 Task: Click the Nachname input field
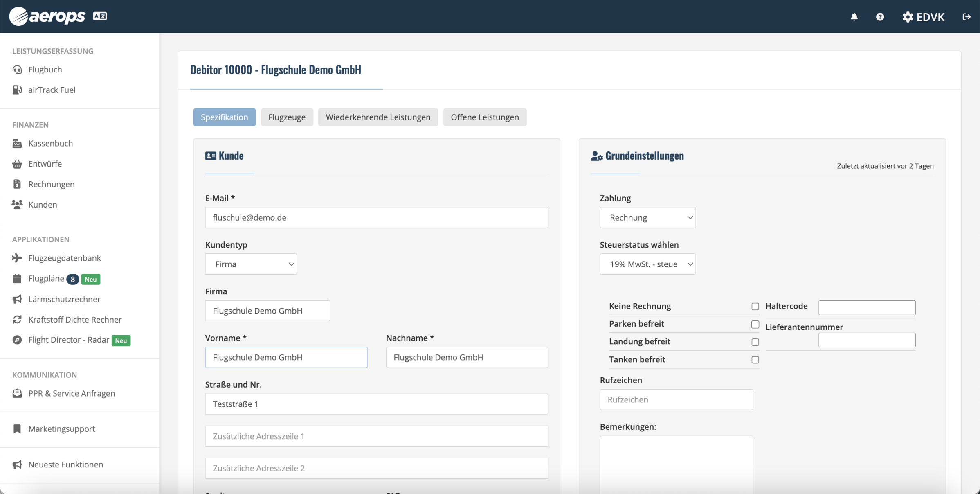467,357
